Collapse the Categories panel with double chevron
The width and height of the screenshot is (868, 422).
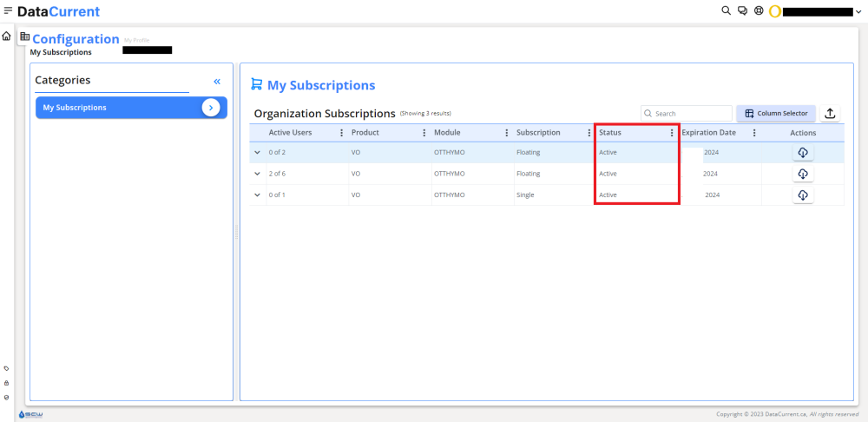217,82
